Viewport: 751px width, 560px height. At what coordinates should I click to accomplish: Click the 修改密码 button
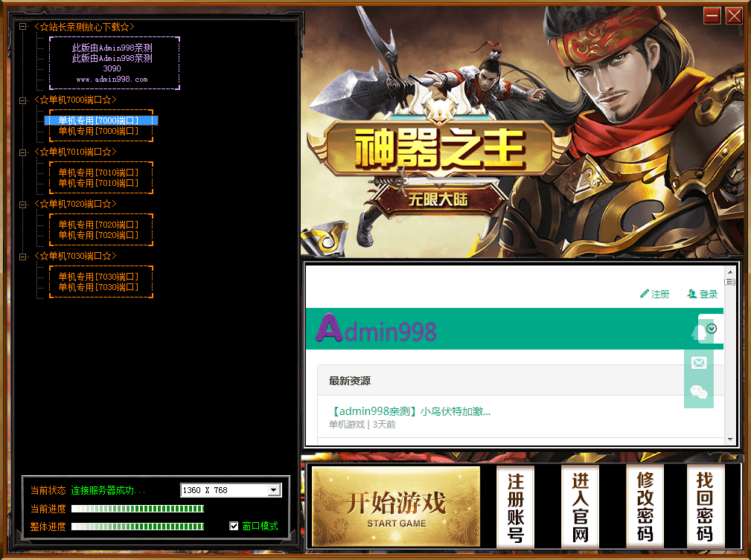coord(645,507)
